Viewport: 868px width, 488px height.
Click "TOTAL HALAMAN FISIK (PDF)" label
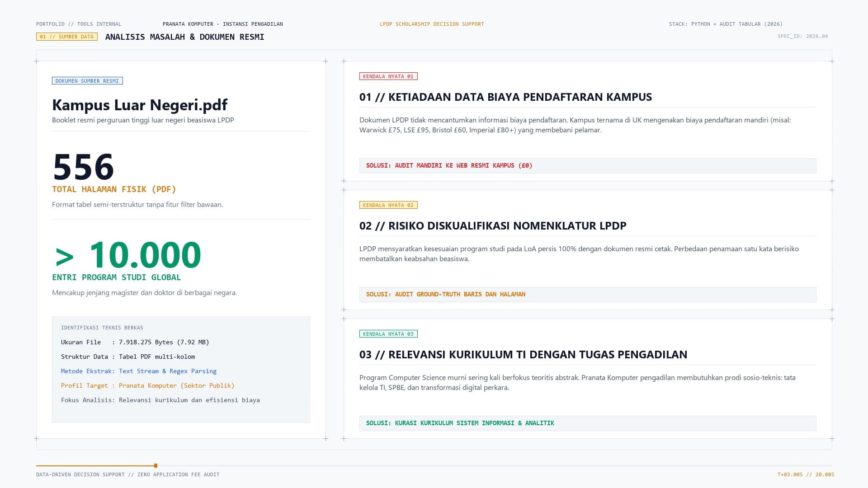coord(114,189)
